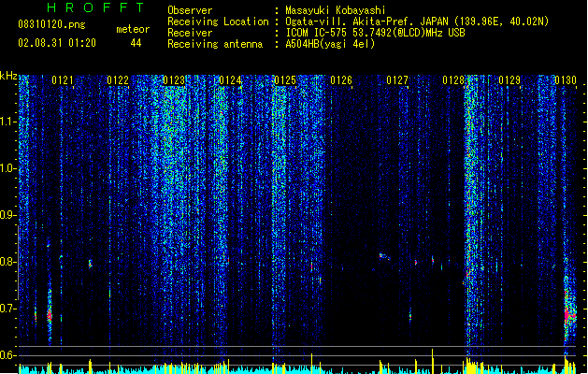
Task: Click the 0127 time marker
Action: click(x=397, y=80)
